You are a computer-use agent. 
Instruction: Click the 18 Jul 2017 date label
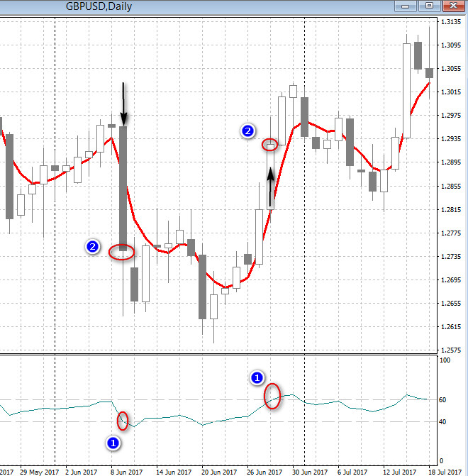coord(445,472)
